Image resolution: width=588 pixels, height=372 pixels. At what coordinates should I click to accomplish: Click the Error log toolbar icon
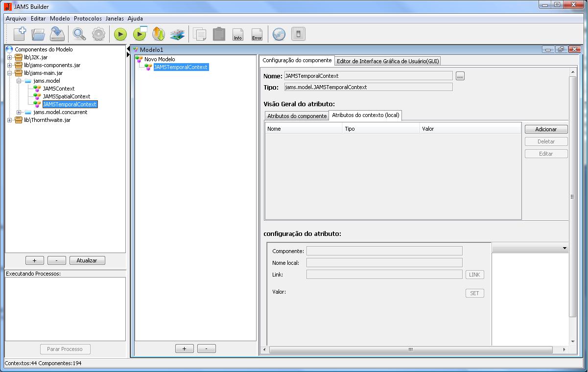(x=257, y=34)
